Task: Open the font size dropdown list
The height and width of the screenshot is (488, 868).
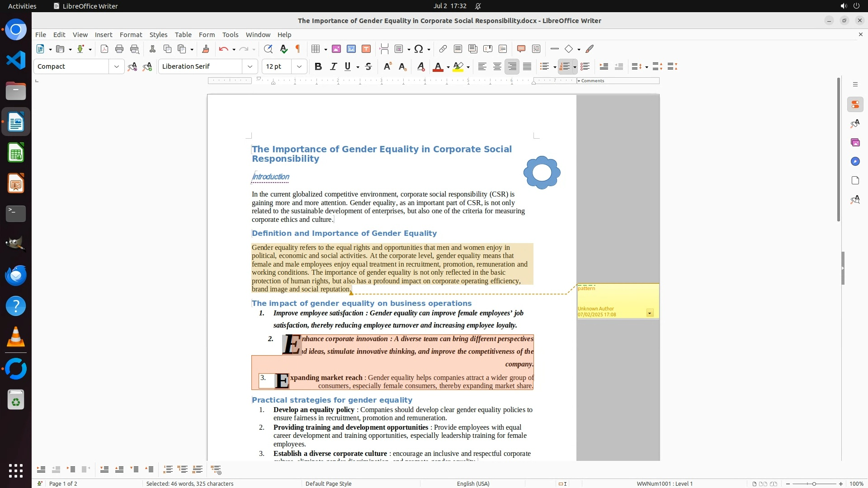Action: pos(299,67)
